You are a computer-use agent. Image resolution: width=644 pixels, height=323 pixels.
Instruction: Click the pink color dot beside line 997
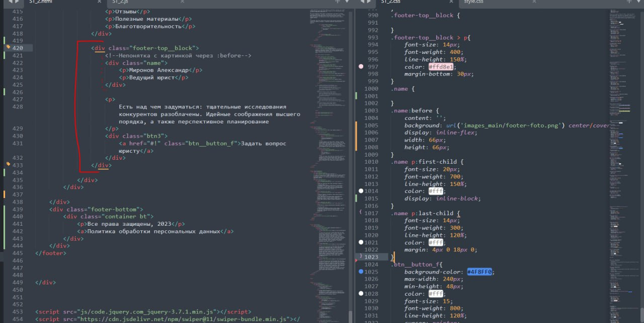point(361,67)
